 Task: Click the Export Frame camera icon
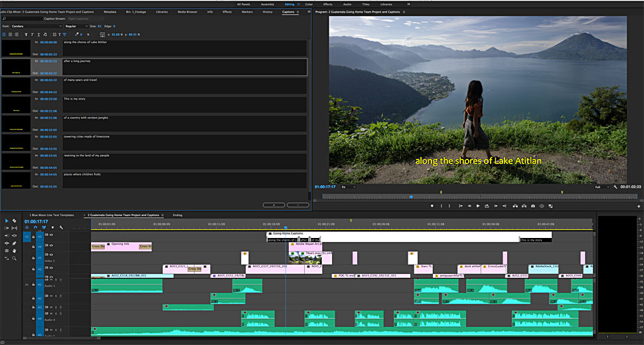tap(533, 206)
